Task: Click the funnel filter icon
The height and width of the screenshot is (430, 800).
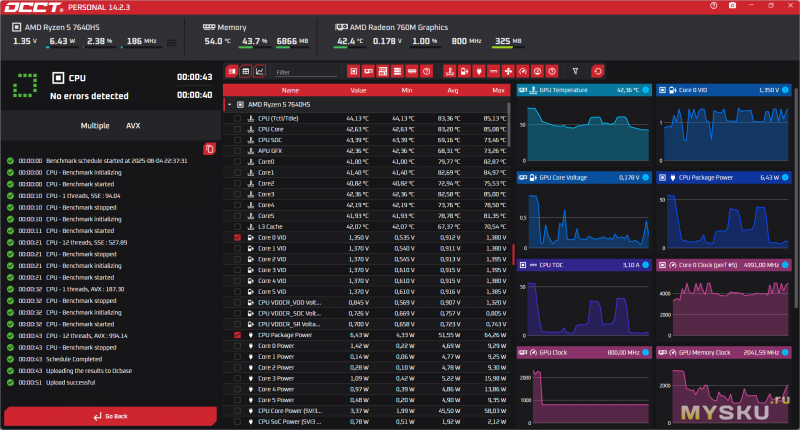Action: [575, 71]
